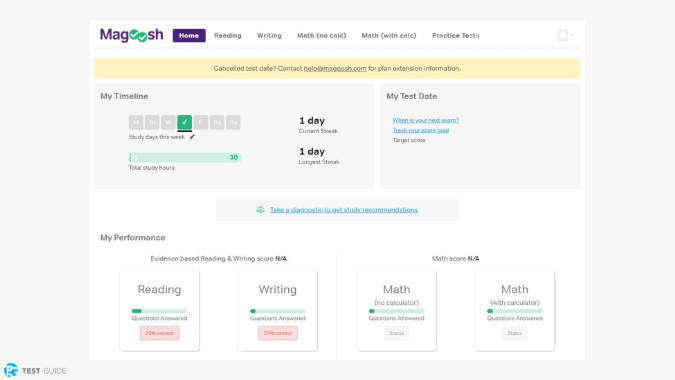Image resolution: width=675 pixels, height=380 pixels.
Task: Open the Reading tab
Action: [228, 35]
